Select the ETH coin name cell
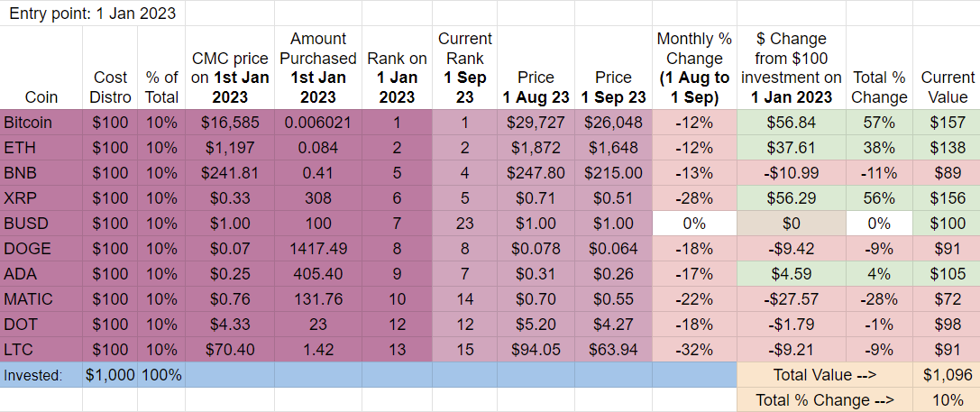 [41, 148]
